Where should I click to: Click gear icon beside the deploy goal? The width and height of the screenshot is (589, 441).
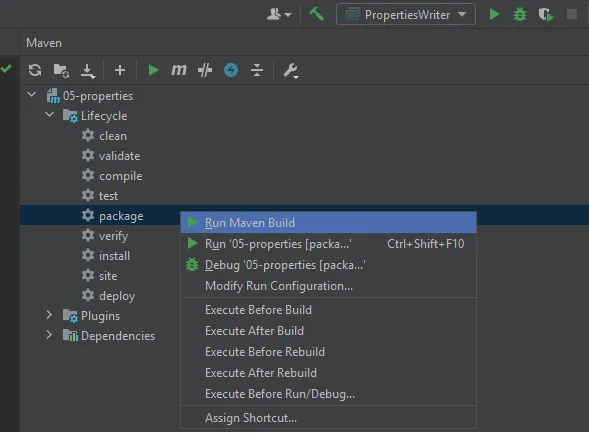tap(88, 295)
